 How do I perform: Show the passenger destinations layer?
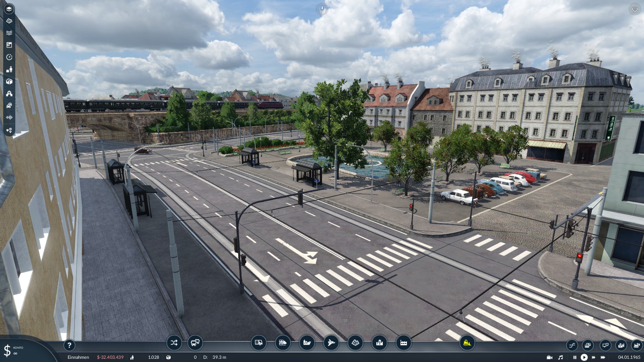9,69
